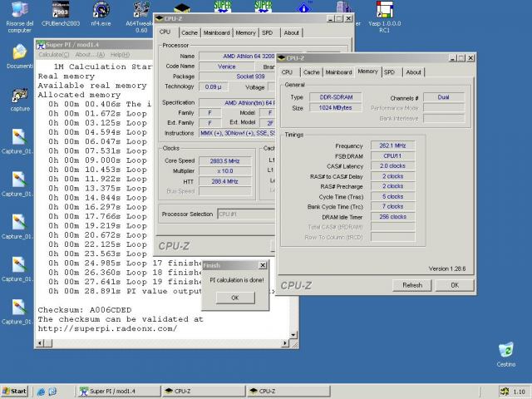
Task: Click the Internet Explorer quick launch icon
Action: [x=41, y=392]
